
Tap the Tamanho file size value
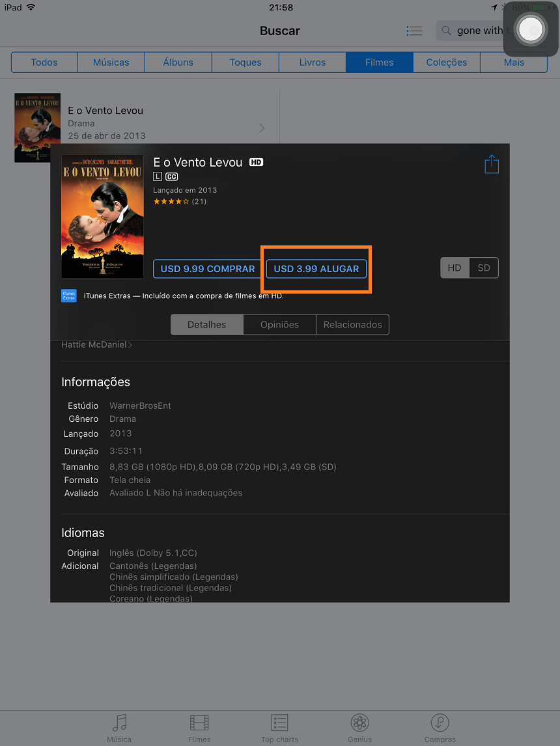click(x=223, y=467)
